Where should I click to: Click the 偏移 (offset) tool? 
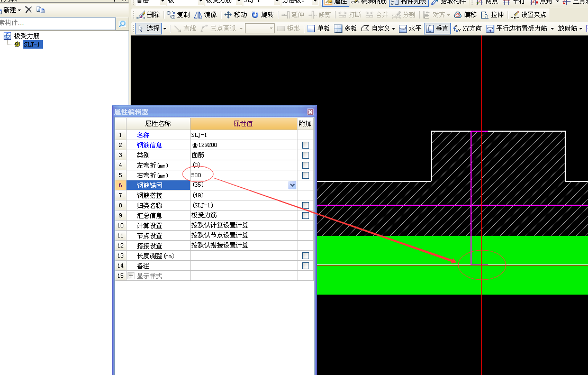tap(465, 15)
